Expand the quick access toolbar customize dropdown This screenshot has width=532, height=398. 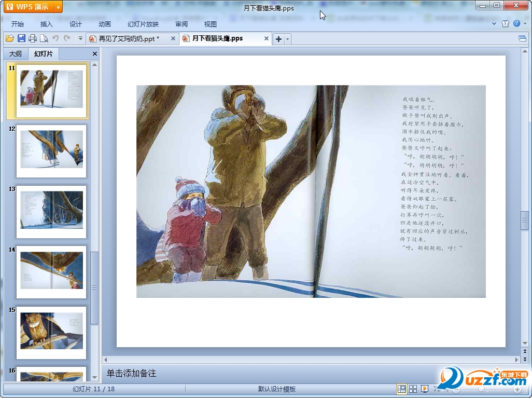80,38
